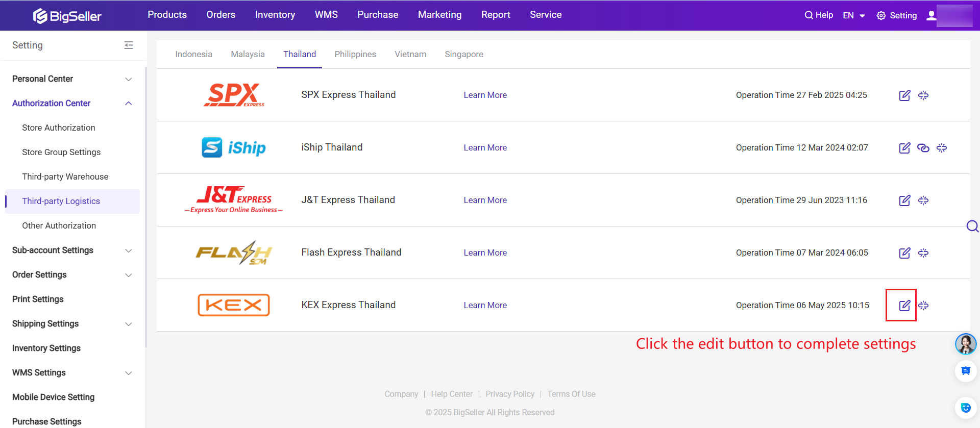The height and width of the screenshot is (428, 980).
Task: Open Learn More for Flash Express Thailand
Action: tap(485, 253)
